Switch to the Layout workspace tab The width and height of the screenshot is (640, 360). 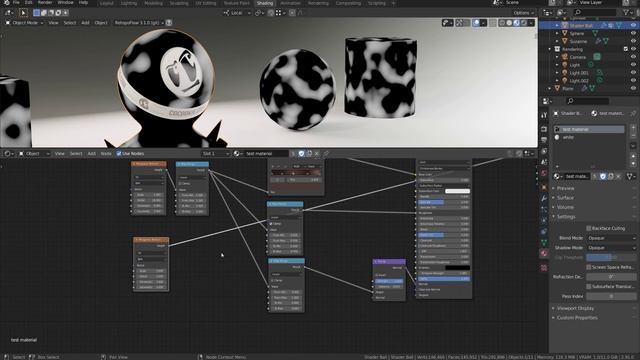(107, 3)
